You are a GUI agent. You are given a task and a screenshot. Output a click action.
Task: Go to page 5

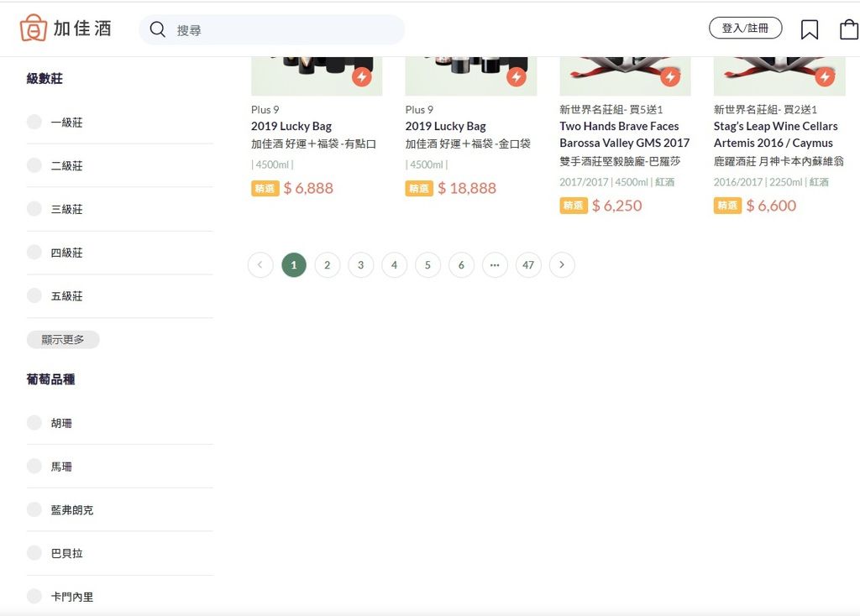[x=427, y=265]
